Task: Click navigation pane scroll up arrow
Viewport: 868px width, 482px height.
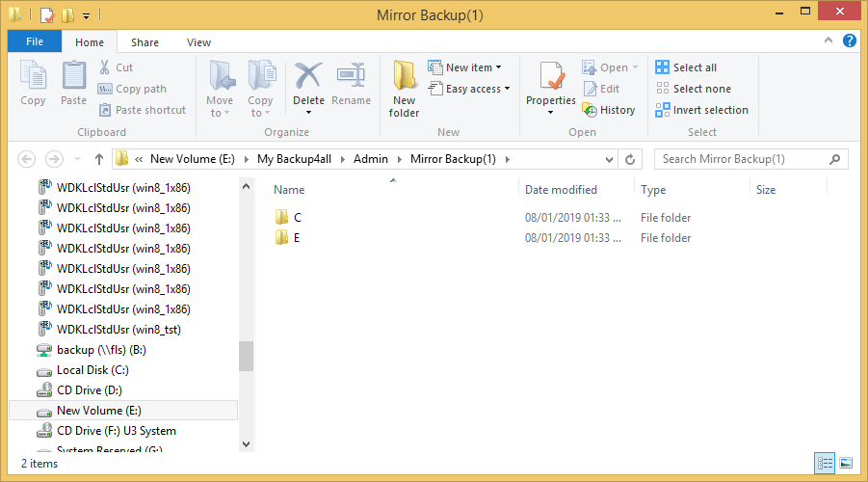Action: tap(247, 187)
